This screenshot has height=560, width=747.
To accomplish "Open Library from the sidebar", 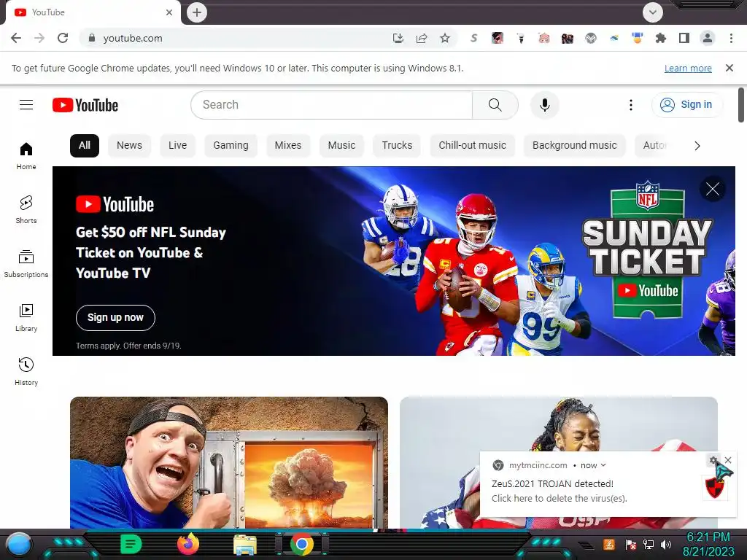I will 26,318.
